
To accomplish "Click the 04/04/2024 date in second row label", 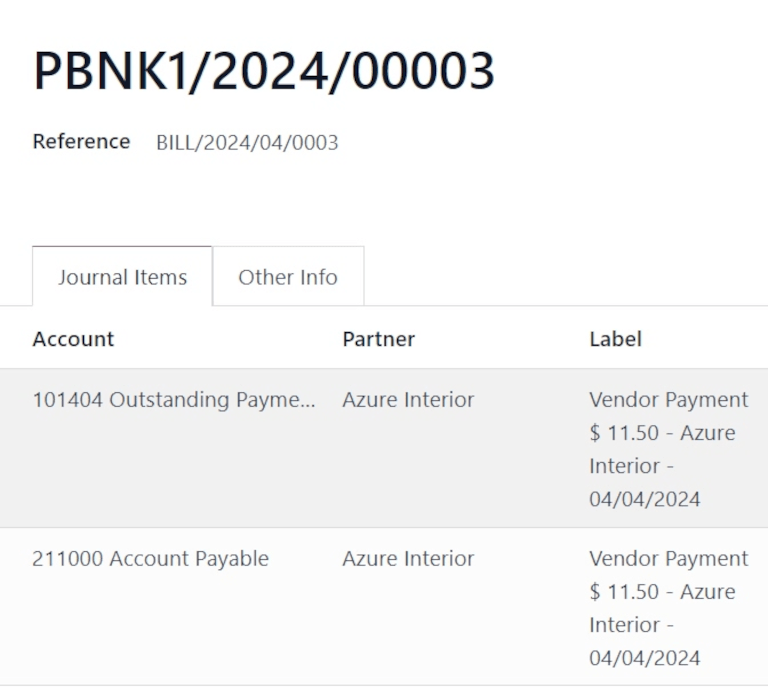I will [x=644, y=658].
